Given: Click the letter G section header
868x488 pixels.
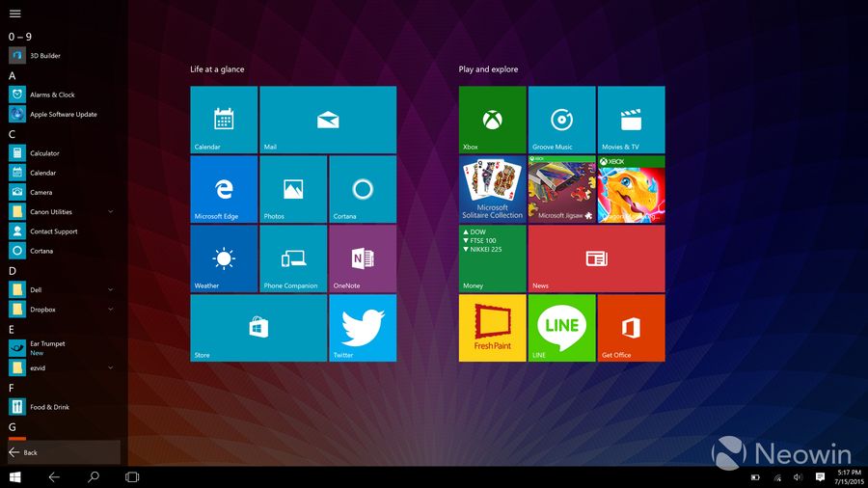Looking at the screenshot, I should [13, 426].
